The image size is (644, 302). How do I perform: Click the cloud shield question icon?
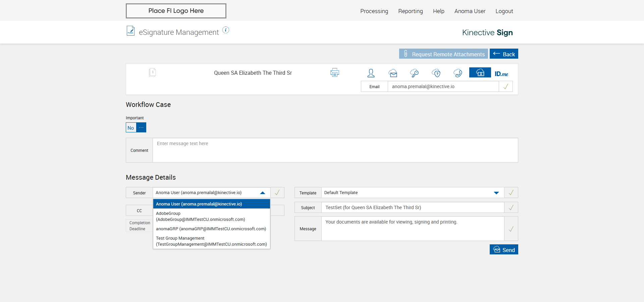[436, 73]
